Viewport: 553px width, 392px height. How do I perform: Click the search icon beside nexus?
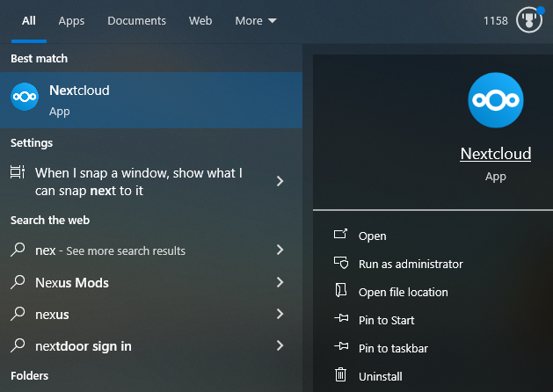tap(18, 314)
